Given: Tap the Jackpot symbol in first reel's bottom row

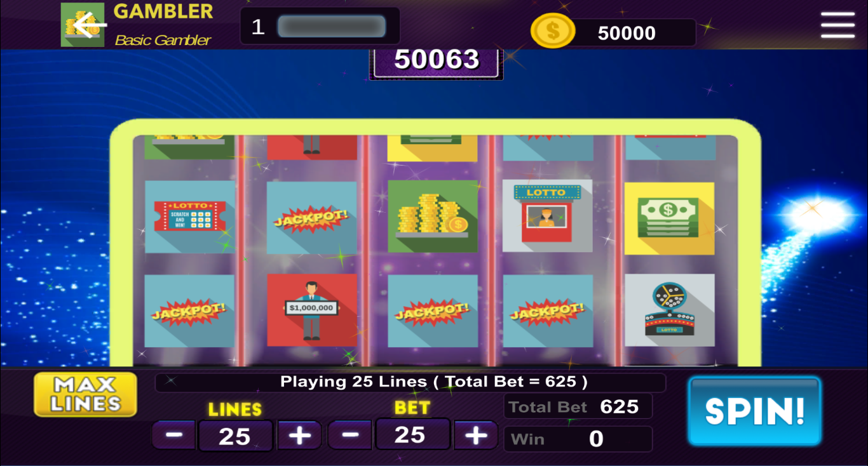Looking at the screenshot, I should pyautogui.click(x=189, y=311).
